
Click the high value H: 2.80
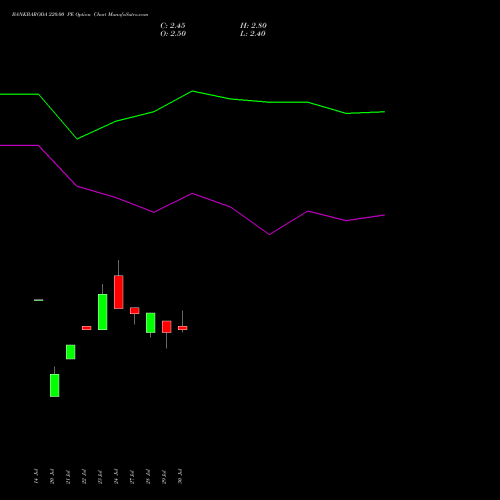point(253,26)
